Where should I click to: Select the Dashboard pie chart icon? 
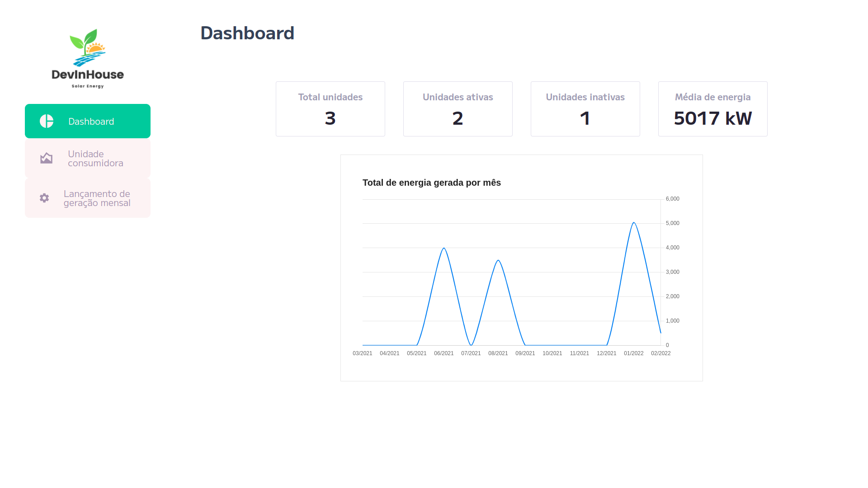(x=47, y=121)
